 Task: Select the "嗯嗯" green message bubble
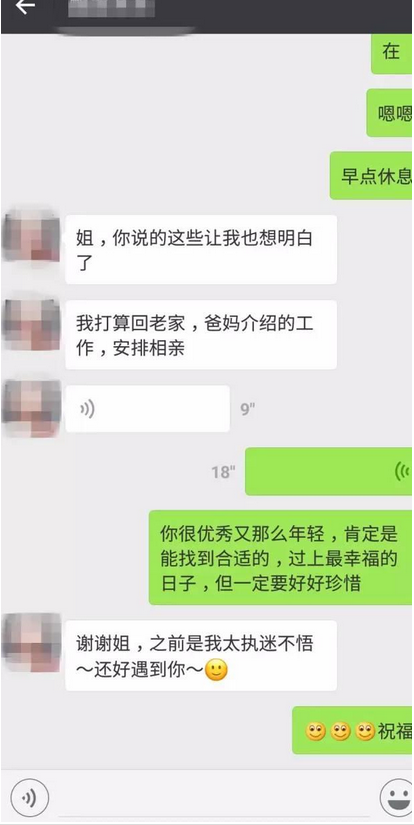pyautogui.click(x=390, y=113)
